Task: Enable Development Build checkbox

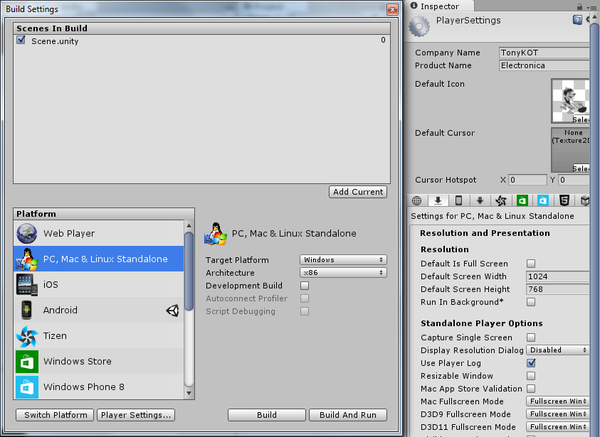Action: pyautogui.click(x=305, y=285)
